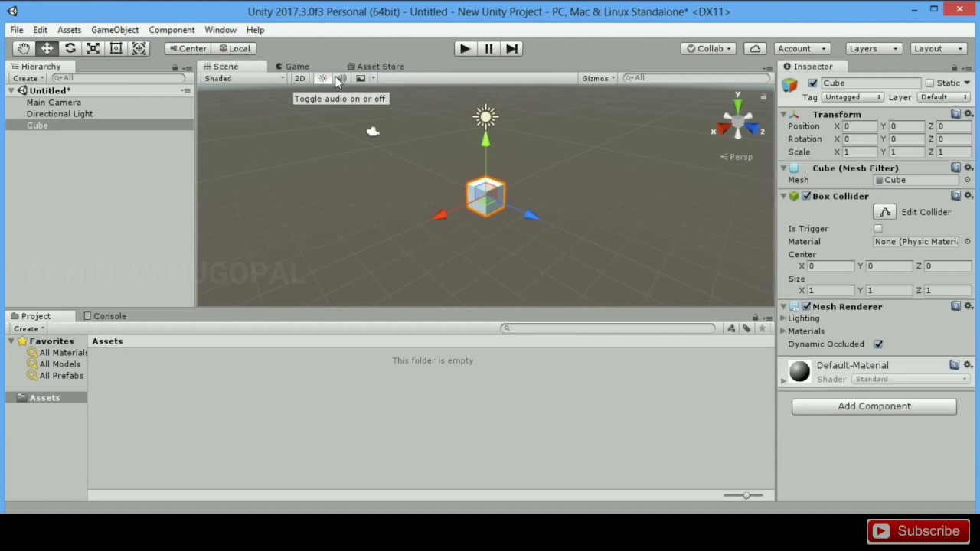This screenshot has height=551, width=980.
Task: Search by type icon in Project
Action: click(731, 328)
